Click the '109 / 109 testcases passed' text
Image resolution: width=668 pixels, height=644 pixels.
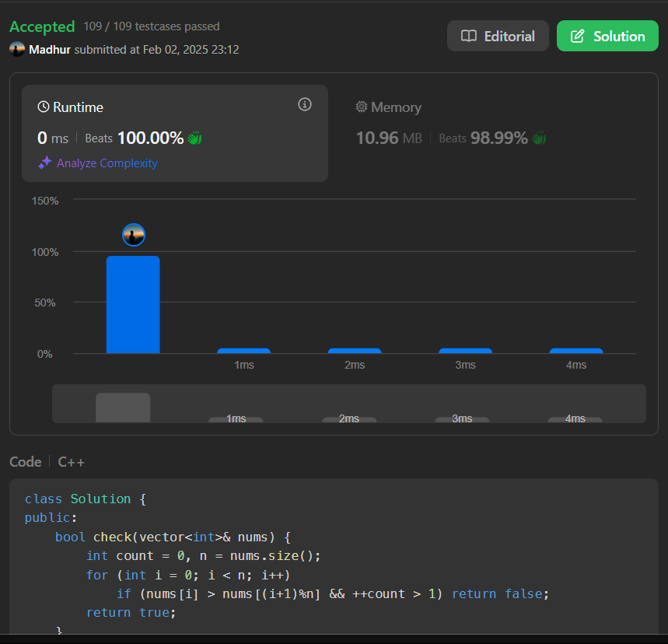pos(152,26)
